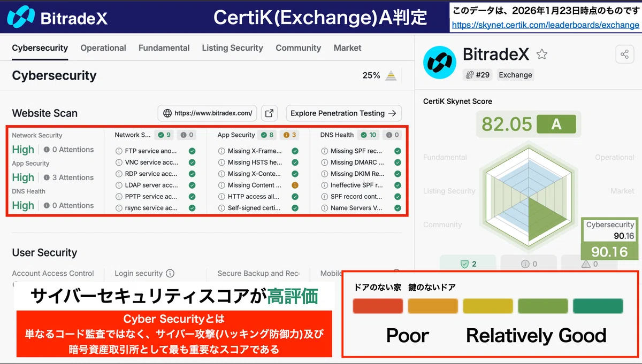
Task: Open the Cybersecurity tab
Action: pyautogui.click(x=40, y=48)
